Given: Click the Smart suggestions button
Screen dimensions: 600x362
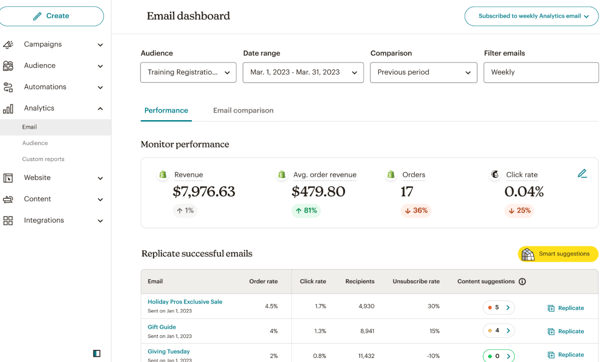Looking at the screenshot, I should click(558, 254).
